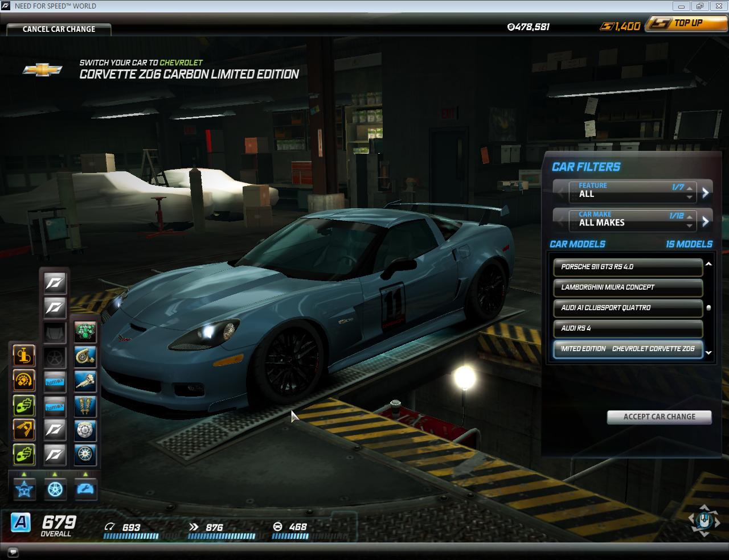This screenshot has height=560, width=729.
Task: Open the suspension coilover part
Action: (x=85, y=405)
